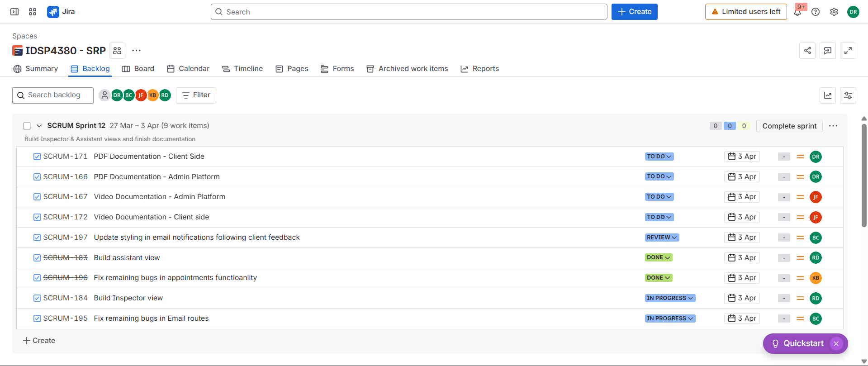Toggle the sidebar collapse icon

pyautogui.click(x=14, y=12)
